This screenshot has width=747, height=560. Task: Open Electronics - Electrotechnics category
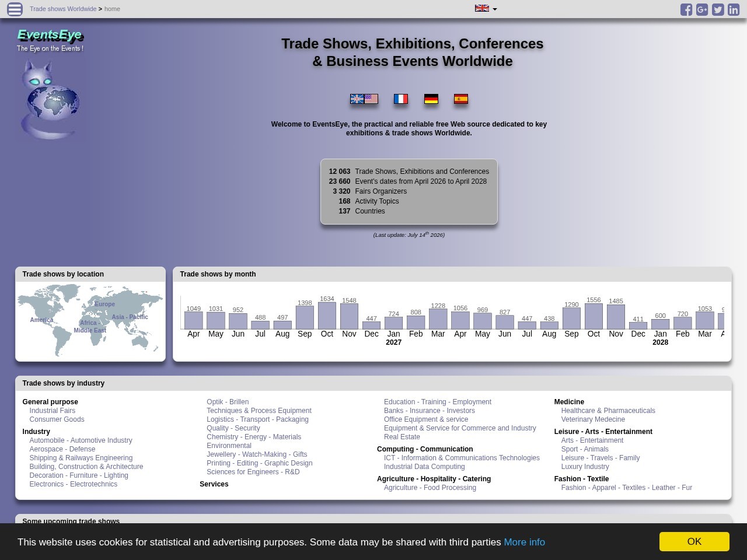pos(73,484)
